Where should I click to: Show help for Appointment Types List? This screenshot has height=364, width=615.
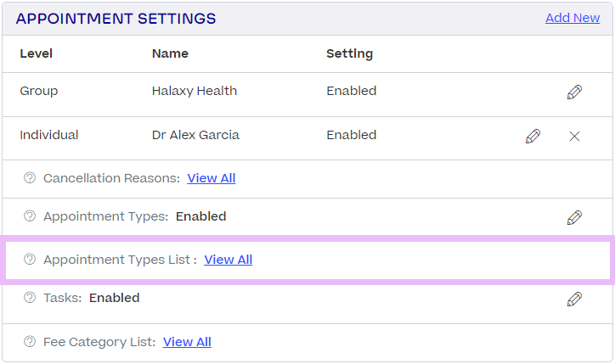pyautogui.click(x=30, y=260)
